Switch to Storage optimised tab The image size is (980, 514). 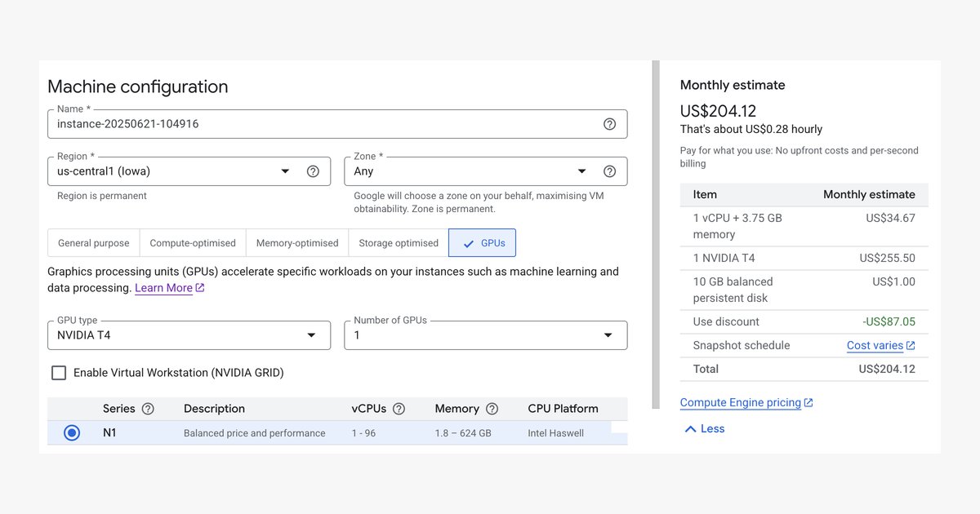[x=399, y=243]
